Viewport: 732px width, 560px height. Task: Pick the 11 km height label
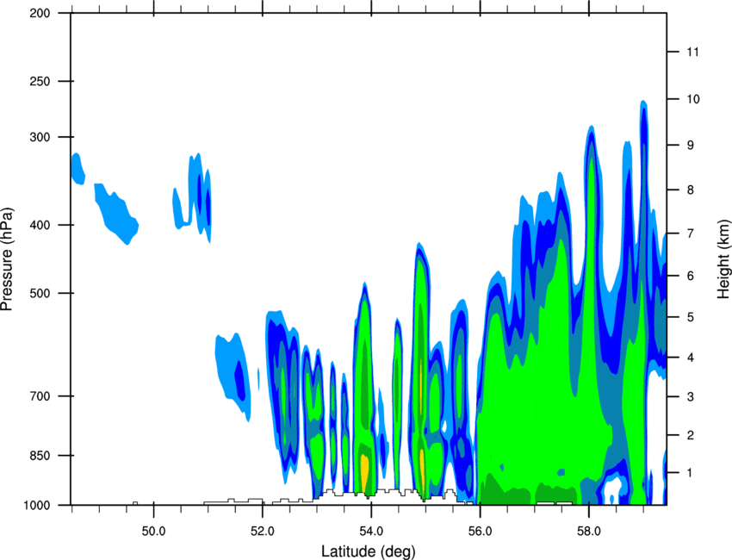692,52
